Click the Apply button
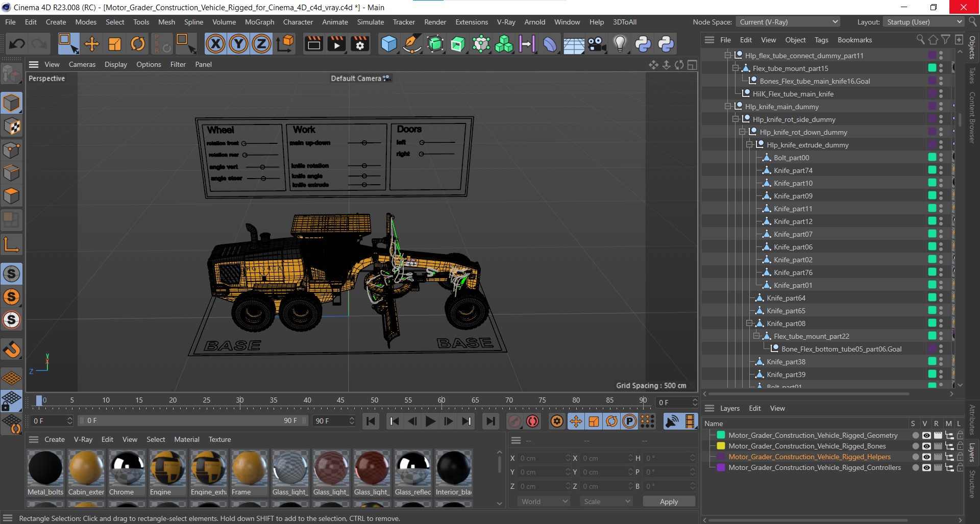Screen dimensions: 980x524 [x=669, y=502]
